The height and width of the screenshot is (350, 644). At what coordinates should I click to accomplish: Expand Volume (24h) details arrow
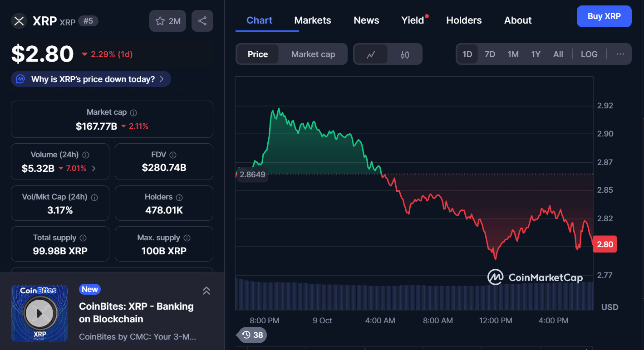coord(94,168)
